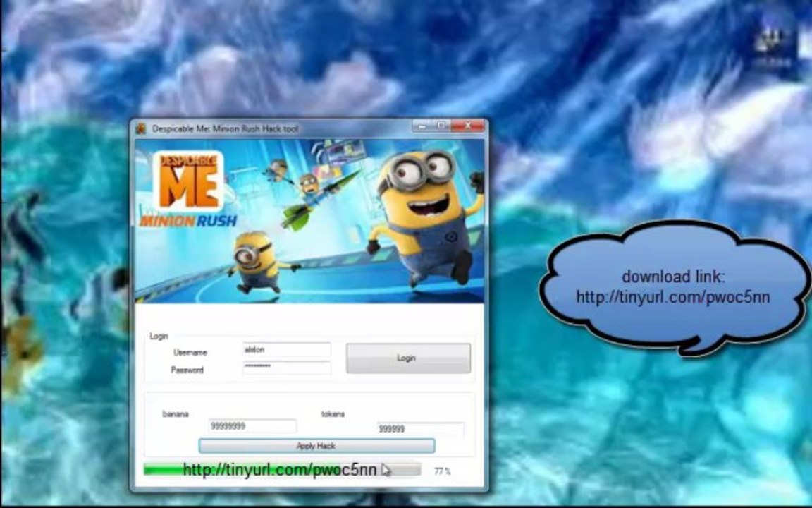This screenshot has height=508, width=812.
Task: Close the Minion Rush Hack tool window
Action: tap(468, 126)
